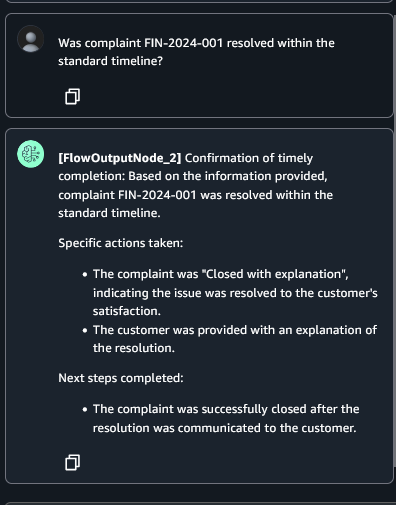Click the user profile avatar
Image resolution: width=396 pixels, height=505 pixels.
click(31, 39)
